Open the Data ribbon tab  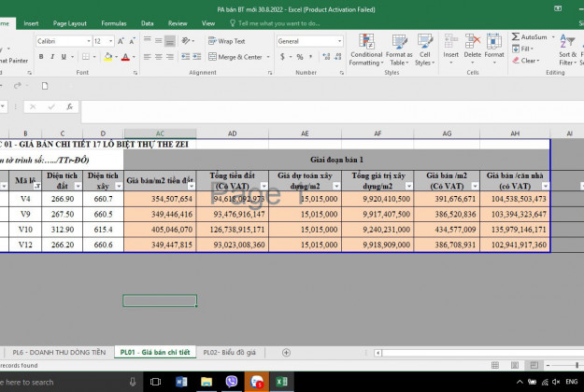147,23
